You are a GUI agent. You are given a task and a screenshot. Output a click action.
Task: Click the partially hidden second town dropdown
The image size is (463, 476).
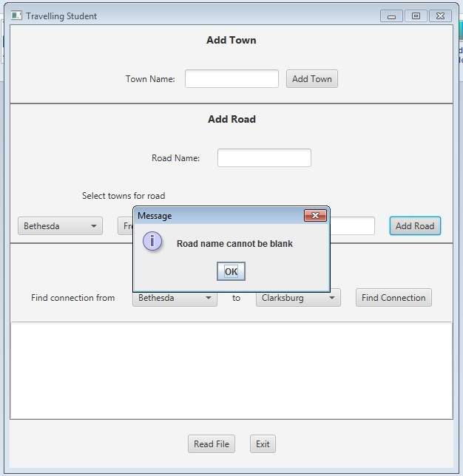[125, 226]
